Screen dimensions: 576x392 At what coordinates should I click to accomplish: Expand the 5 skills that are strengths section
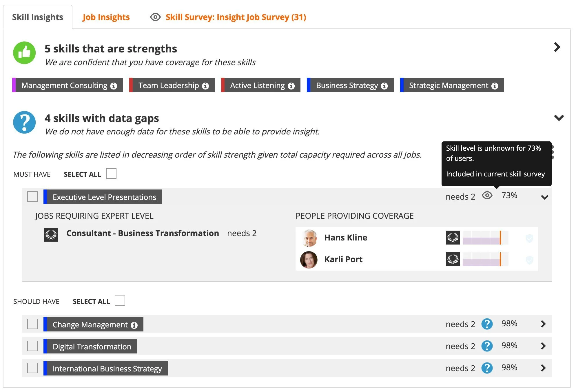click(557, 47)
